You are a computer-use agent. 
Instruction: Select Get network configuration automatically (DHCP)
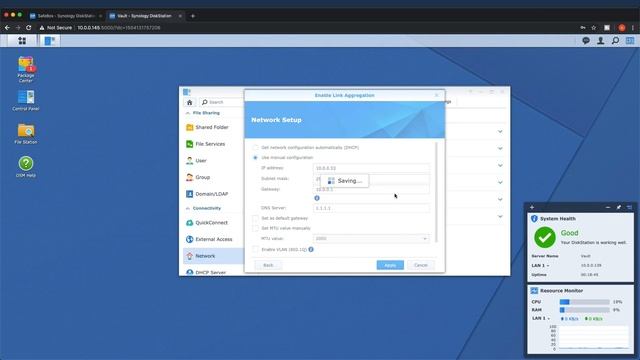tap(256, 147)
